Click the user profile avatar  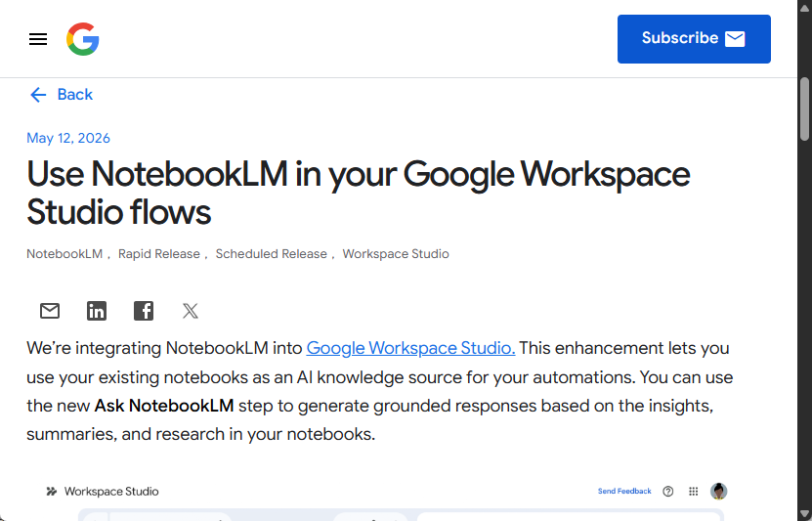coord(719,491)
